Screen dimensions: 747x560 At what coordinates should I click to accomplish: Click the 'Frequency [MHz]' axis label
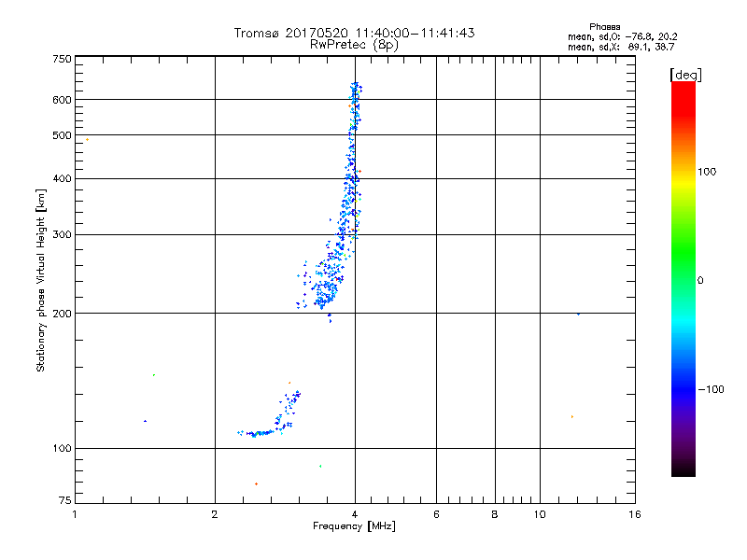point(354,526)
